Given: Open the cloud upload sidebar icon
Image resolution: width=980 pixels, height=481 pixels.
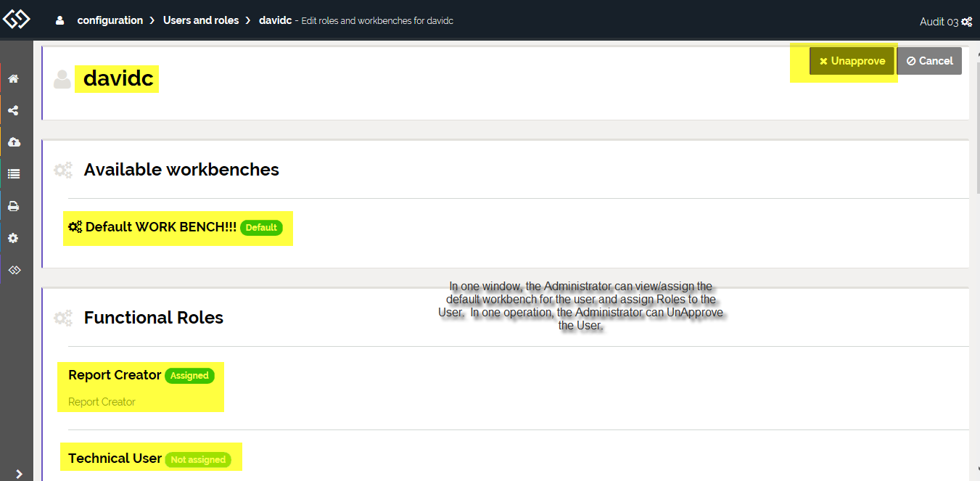Looking at the screenshot, I should click(13, 142).
